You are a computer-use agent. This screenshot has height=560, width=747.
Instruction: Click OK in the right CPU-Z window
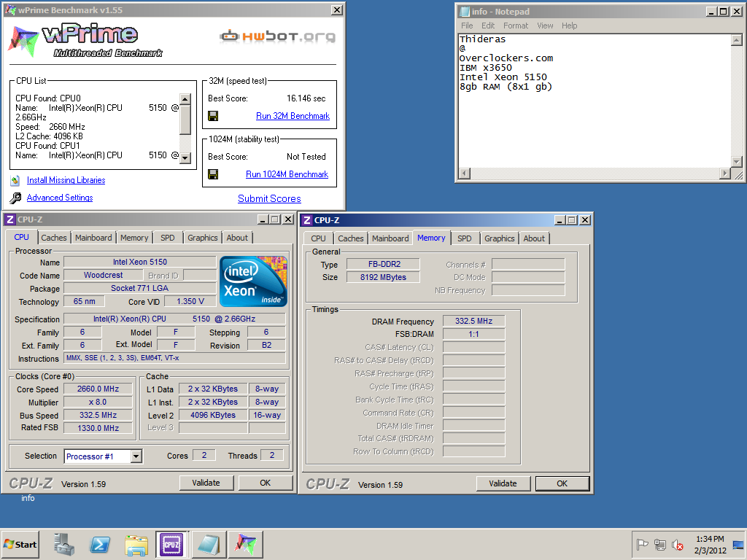tap(562, 483)
